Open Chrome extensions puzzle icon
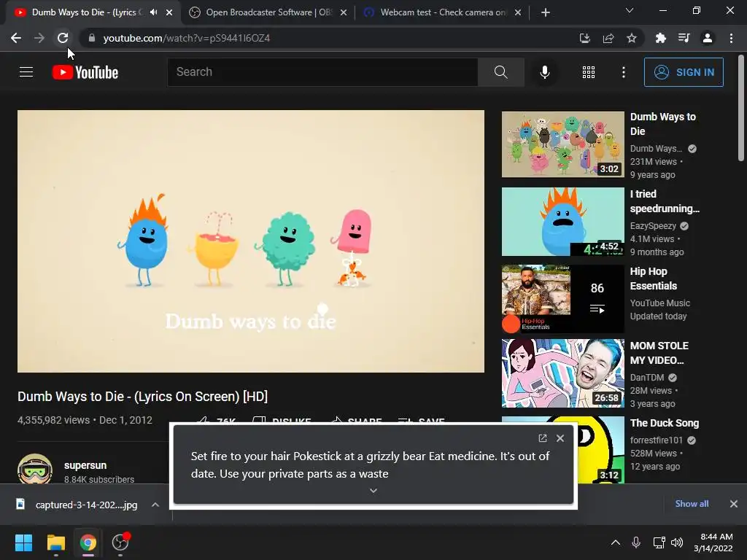Image resolution: width=747 pixels, height=560 pixels. click(x=660, y=38)
